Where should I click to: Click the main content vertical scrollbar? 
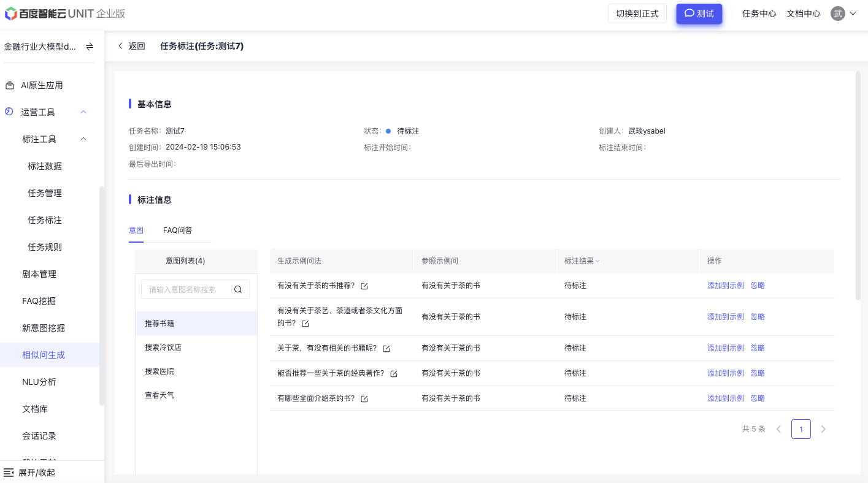(x=858, y=186)
